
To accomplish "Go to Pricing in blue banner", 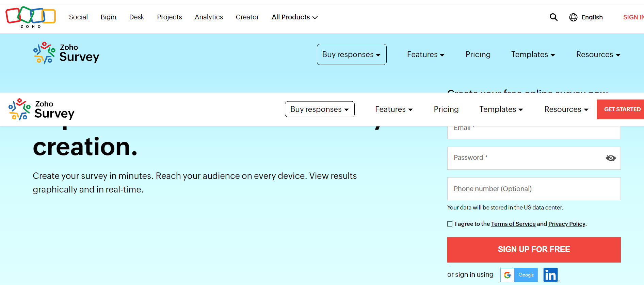I will [x=478, y=54].
